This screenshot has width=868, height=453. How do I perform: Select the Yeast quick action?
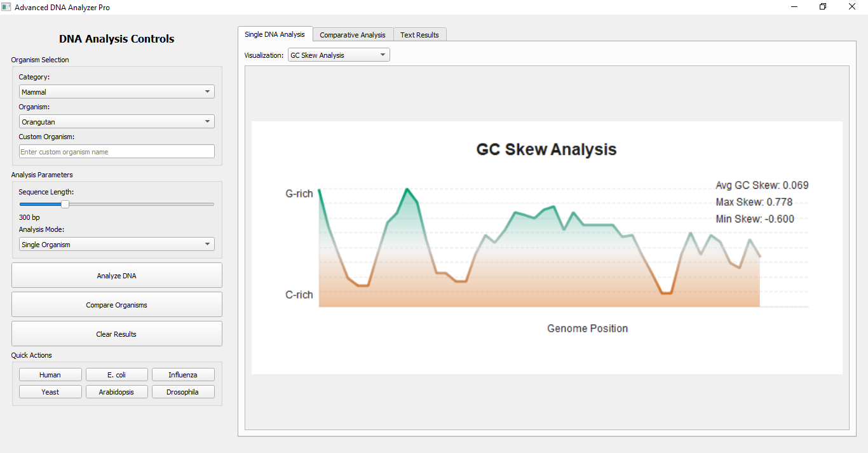(50, 392)
